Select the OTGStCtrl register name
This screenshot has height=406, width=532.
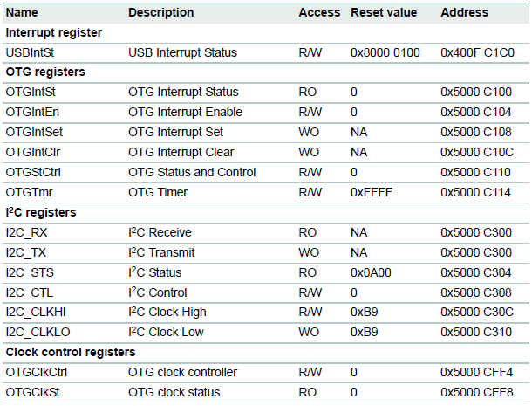pos(33,172)
